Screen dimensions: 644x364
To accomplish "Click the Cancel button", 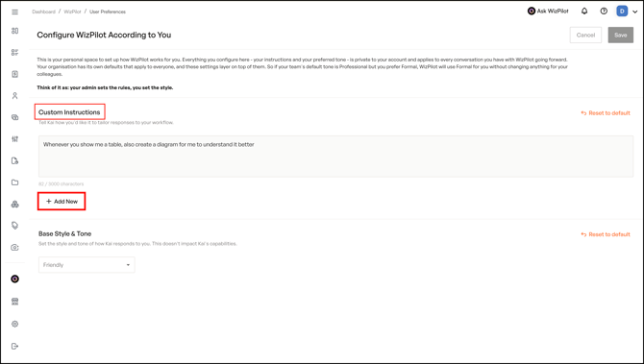I will coord(585,36).
